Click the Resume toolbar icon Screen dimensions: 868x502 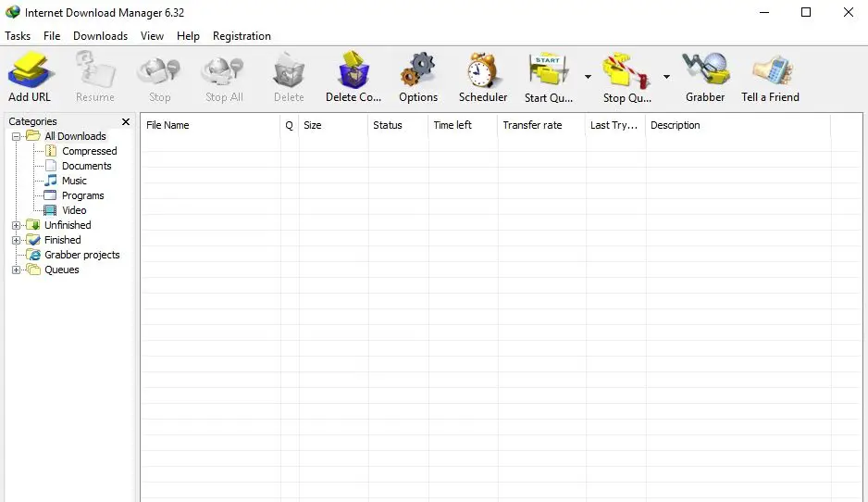(95, 69)
